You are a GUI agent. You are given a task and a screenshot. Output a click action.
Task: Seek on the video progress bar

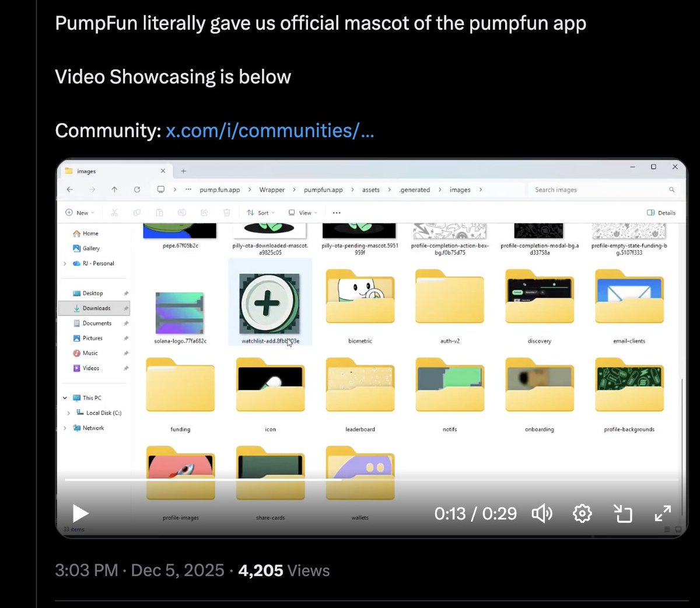point(372,480)
